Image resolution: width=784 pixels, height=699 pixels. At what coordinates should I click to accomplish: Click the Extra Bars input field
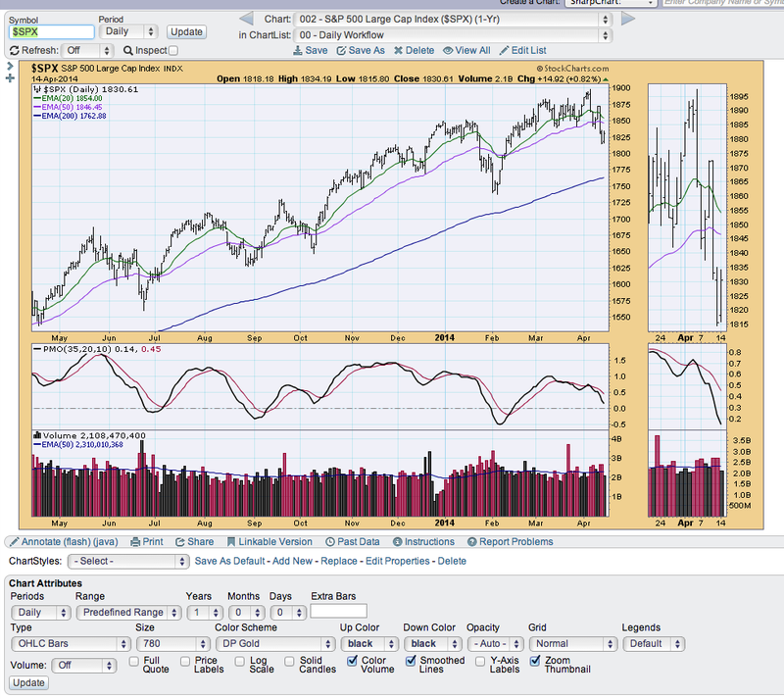[338, 612]
